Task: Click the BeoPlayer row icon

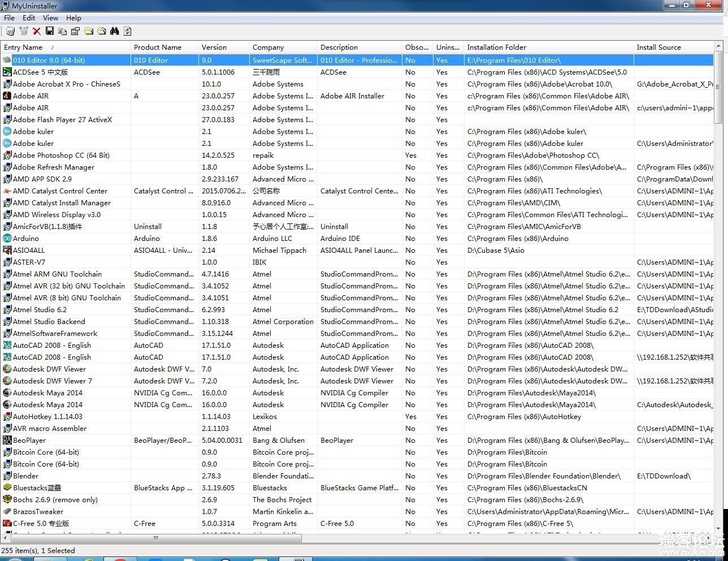Action: [x=7, y=440]
